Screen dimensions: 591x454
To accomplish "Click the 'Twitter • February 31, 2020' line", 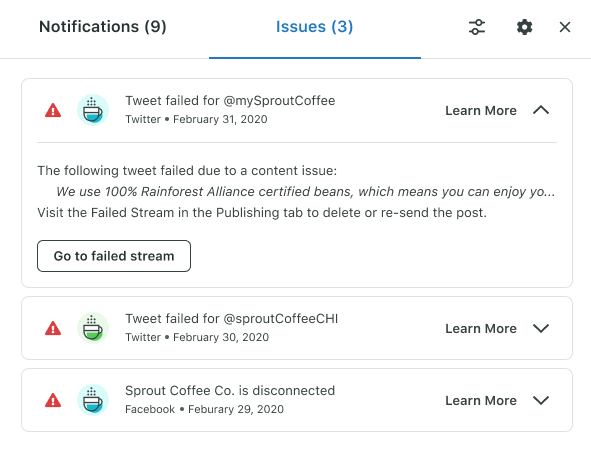I will [196, 119].
